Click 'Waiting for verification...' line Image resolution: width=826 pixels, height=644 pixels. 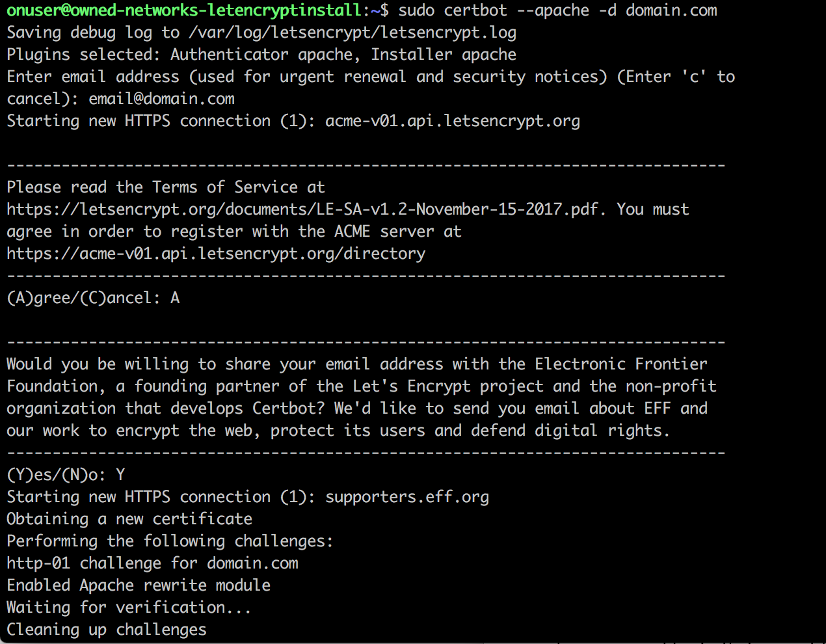tap(129, 608)
